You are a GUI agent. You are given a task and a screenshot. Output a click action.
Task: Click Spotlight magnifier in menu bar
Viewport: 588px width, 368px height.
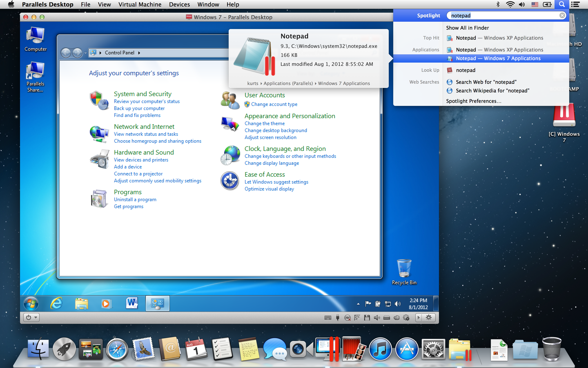(561, 4)
